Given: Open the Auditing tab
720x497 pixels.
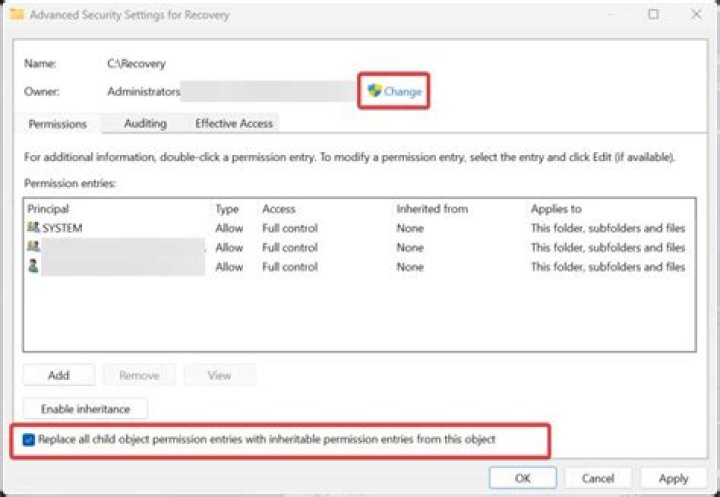Looking at the screenshot, I should pyautogui.click(x=145, y=123).
